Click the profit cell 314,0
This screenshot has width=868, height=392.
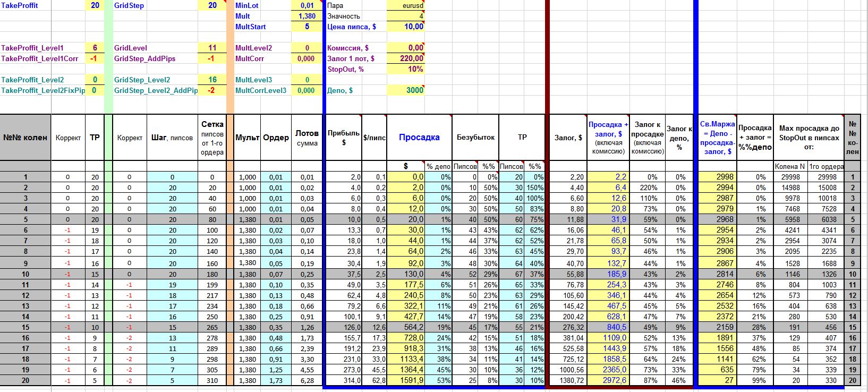[x=343, y=380]
